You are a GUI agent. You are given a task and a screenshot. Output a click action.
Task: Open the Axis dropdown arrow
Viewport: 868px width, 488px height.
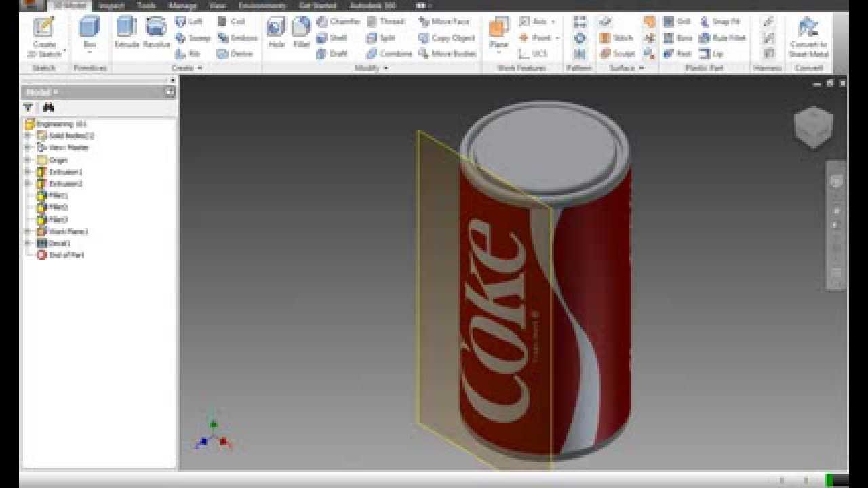(x=553, y=22)
